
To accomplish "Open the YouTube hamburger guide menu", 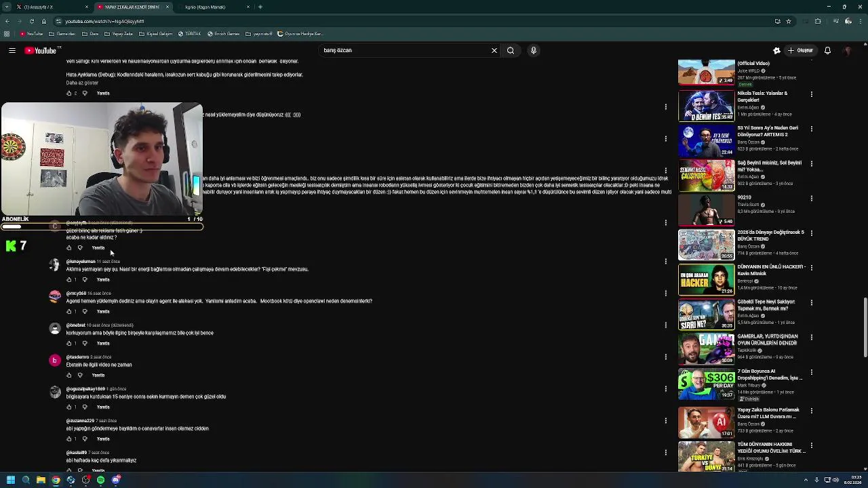I will (12, 50).
